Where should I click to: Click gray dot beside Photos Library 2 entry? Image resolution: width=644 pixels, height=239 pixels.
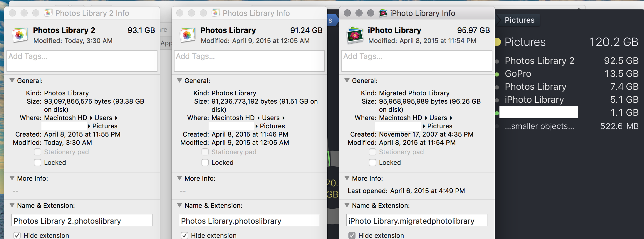click(x=497, y=61)
